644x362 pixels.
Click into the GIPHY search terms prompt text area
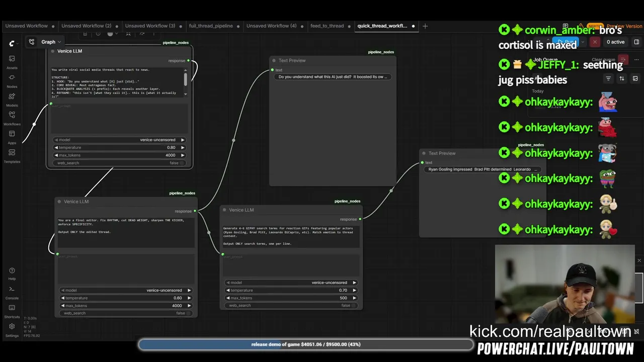(x=291, y=236)
